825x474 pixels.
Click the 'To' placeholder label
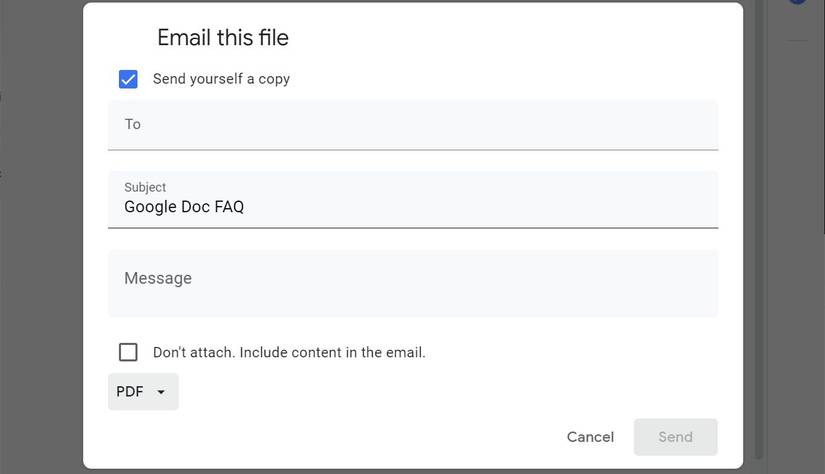[x=133, y=124]
